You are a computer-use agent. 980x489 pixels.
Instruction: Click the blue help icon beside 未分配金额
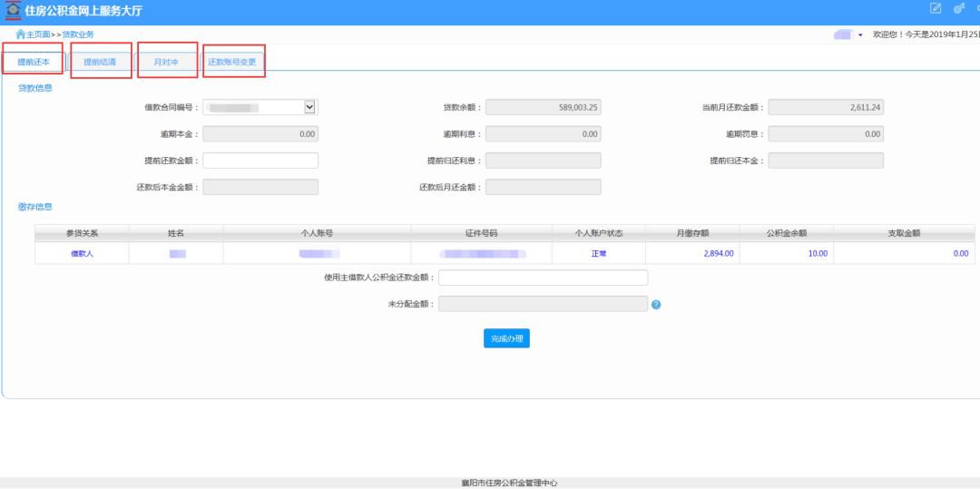(656, 305)
